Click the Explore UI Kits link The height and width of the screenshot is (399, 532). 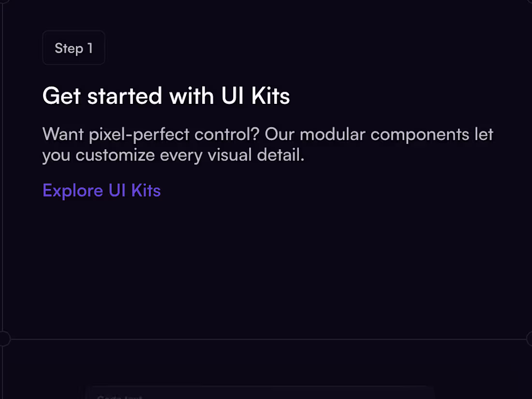[x=102, y=190]
